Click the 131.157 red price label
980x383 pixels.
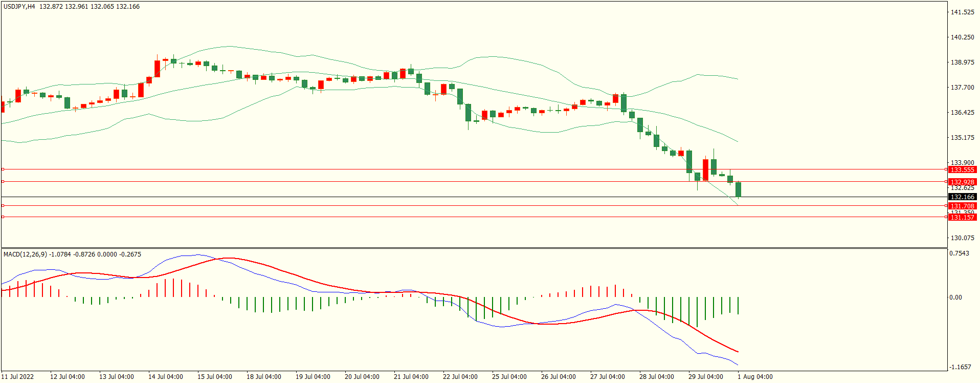962,217
